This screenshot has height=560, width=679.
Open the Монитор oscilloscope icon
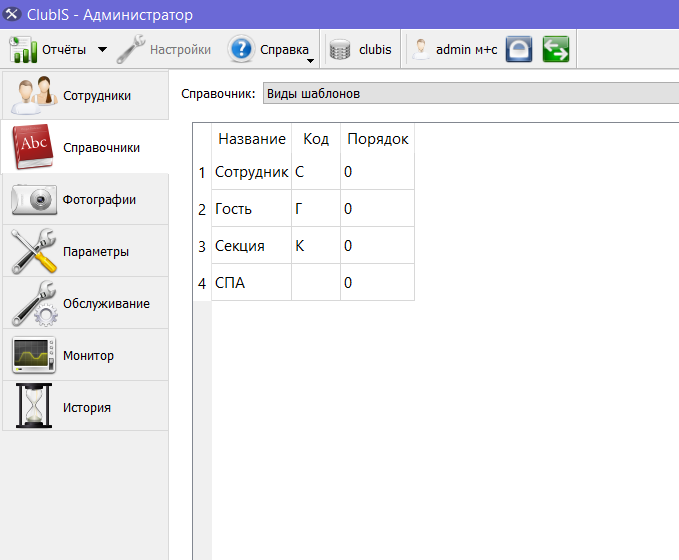click(x=34, y=355)
